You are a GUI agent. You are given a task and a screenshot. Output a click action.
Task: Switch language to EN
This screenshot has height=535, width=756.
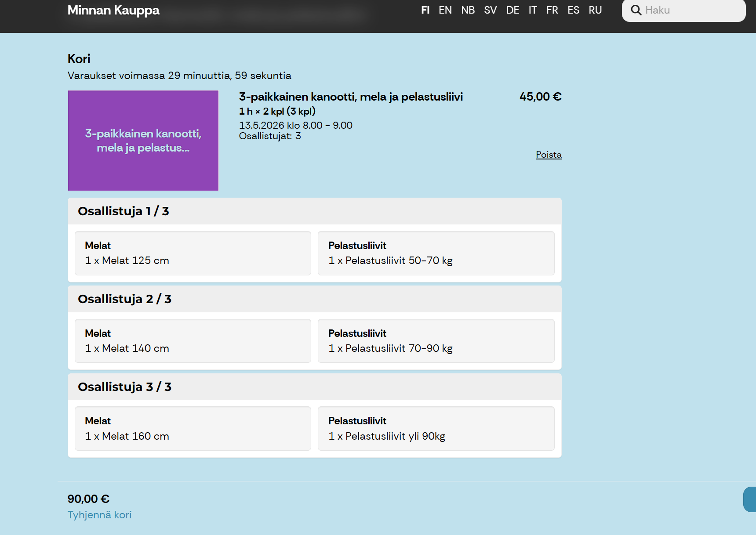click(445, 10)
